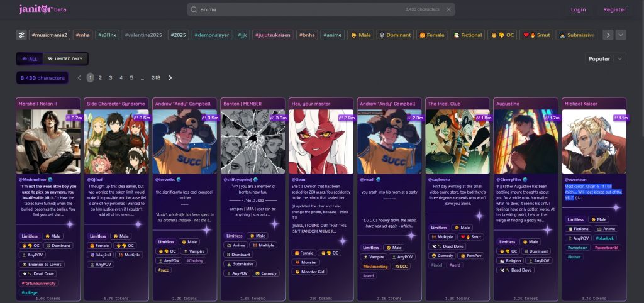
Task: Click the pagination ellipsis to jump pages
Action: click(142, 78)
